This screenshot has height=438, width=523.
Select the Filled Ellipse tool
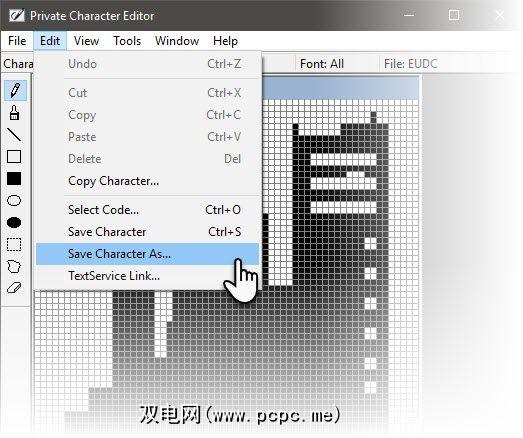[14, 222]
